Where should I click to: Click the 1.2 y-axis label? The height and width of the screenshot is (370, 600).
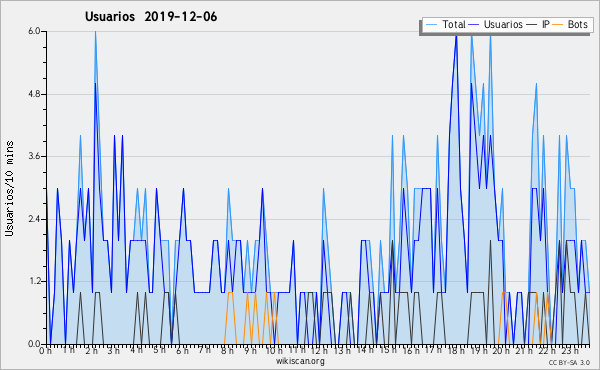tap(34, 281)
